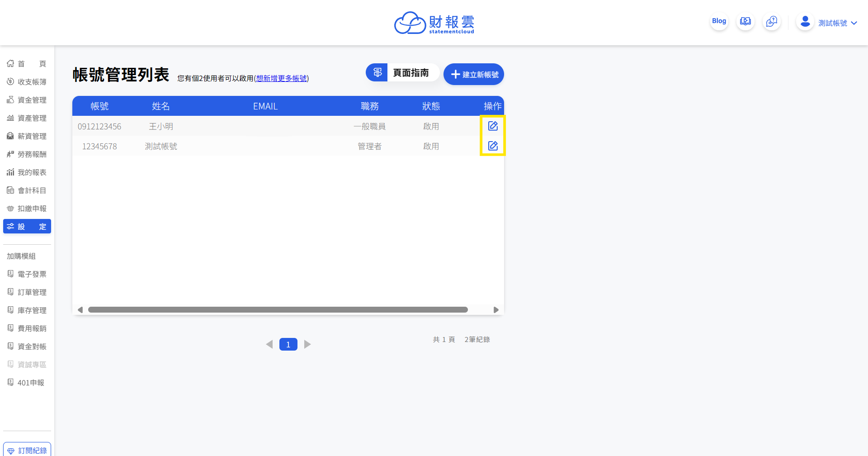This screenshot has height=456, width=868.
Task: Select page 1 in pagination
Action: point(288,344)
